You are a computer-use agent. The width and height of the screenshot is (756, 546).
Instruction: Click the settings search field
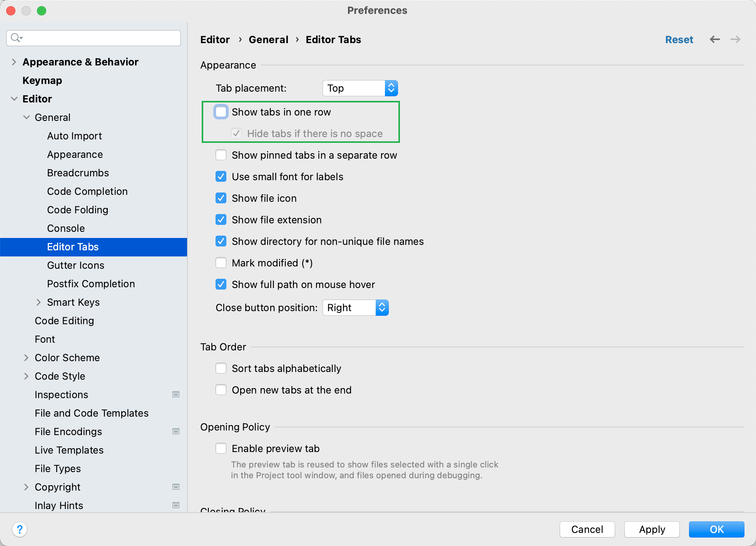(x=100, y=38)
